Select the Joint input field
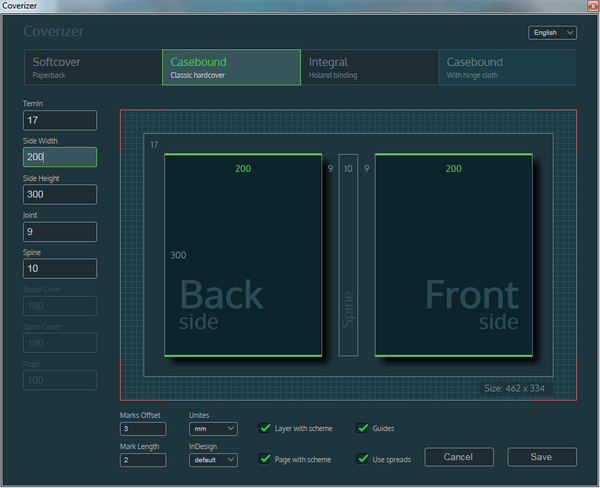Image resolution: width=600 pixels, height=488 pixels. click(x=60, y=232)
